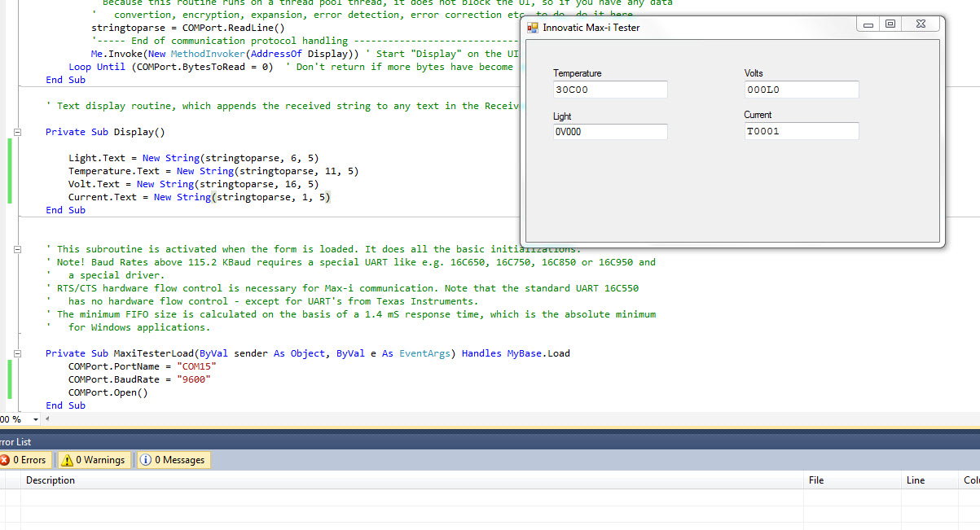Toggle the 0 Messages filter button
This screenshot has width=980, height=530.
(172, 460)
